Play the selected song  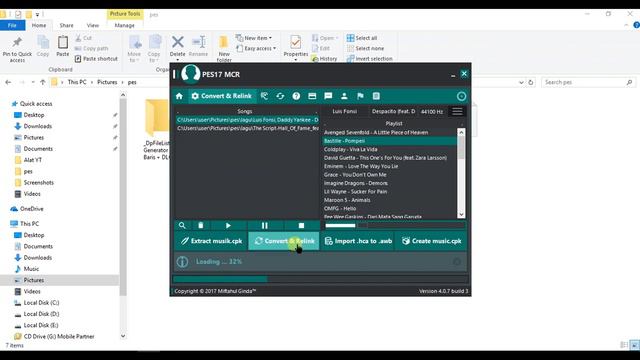[228, 225]
